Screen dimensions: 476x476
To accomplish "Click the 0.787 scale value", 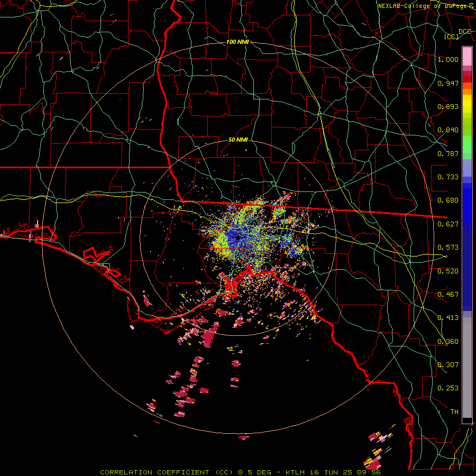I will click(x=448, y=153).
